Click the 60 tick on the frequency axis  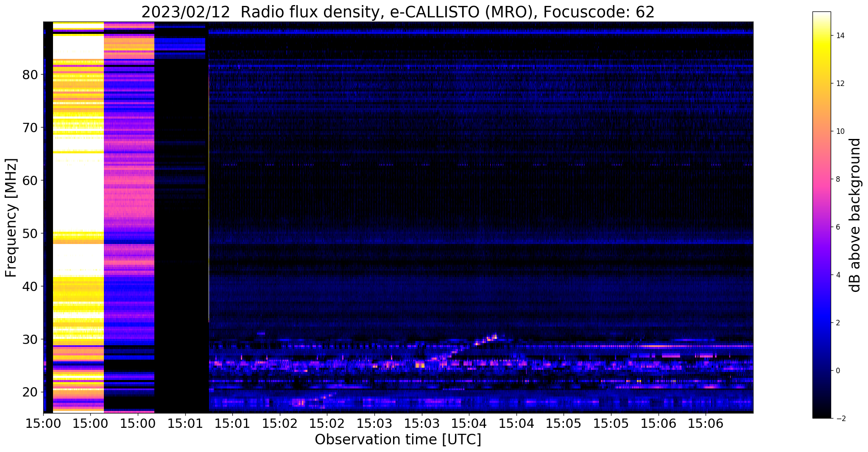(x=31, y=180)
